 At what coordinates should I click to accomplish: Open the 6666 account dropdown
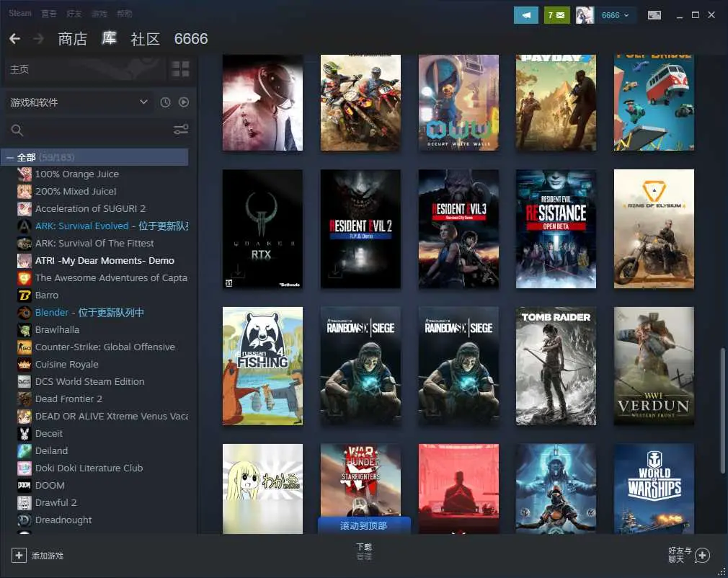point(615,15)
